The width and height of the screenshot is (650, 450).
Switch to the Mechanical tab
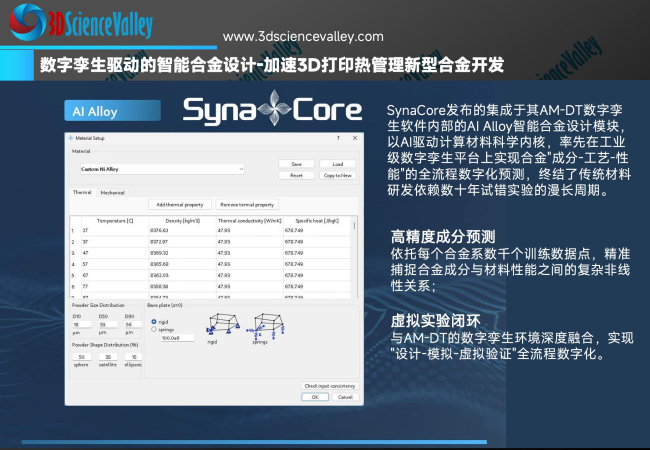point(112,193)
